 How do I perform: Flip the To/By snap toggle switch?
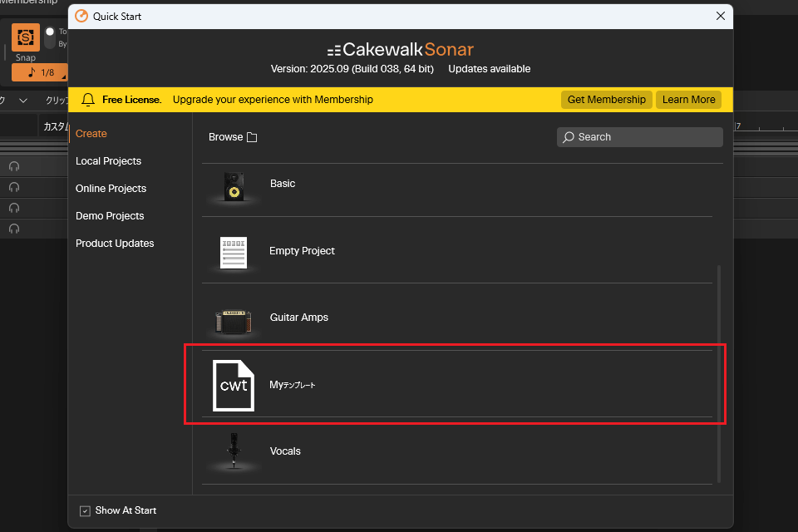point(50,37)
